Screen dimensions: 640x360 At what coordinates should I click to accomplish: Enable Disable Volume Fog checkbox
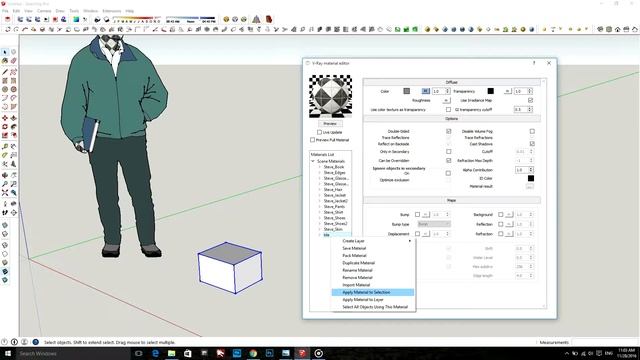[x=532, y=131]
